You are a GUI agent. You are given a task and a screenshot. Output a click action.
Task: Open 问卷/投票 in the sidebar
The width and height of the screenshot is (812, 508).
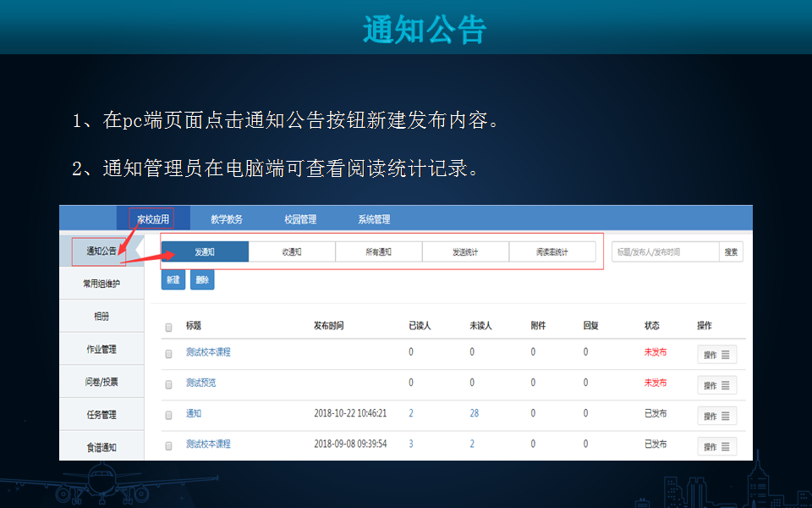101,382
